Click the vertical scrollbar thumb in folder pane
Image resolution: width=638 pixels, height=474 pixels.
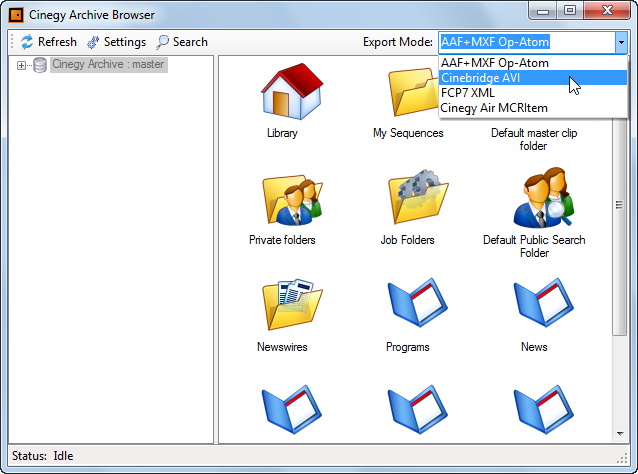click(x=619, y=205)
